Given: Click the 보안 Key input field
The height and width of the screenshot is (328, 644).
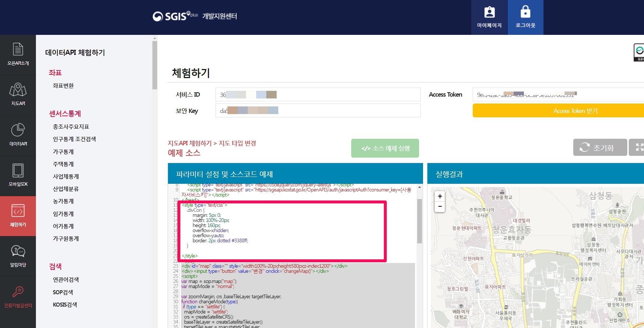Looking at the screenshot, I should pyautogui.click(x=318, y=110).
